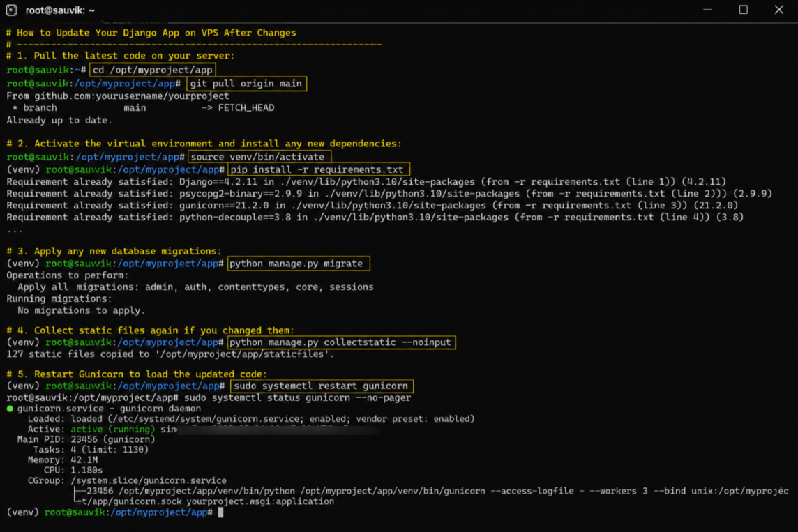Click the output 'Already up to date.'
798x532 pixels.
[x=59, y=120]
